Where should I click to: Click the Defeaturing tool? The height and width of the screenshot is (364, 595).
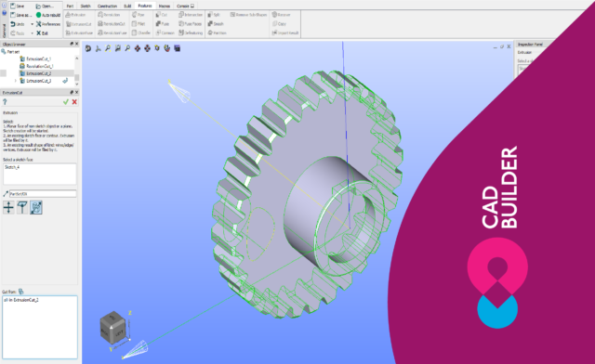pyautogui.click(x=191, y=33)
